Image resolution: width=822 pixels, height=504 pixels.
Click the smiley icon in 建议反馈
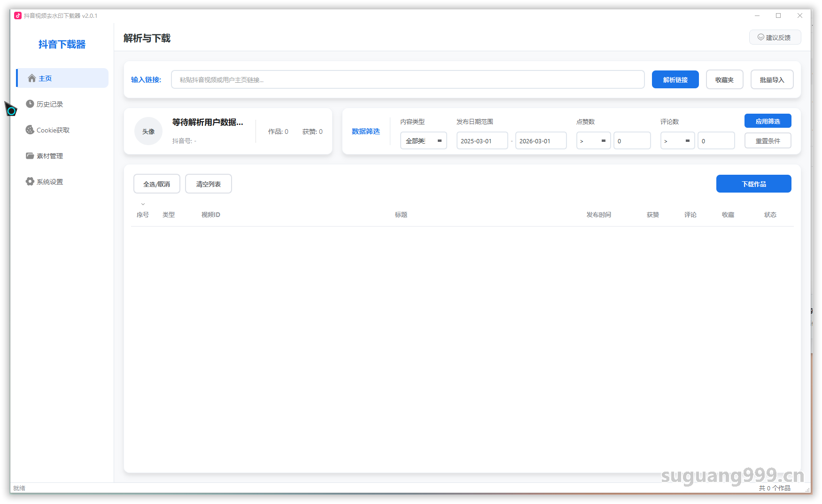(x=760, y=37)
